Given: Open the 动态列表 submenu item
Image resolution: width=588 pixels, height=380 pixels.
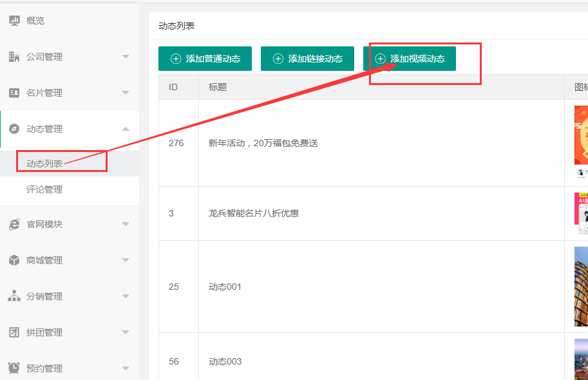Looking at the screenshot, I should coord(44,164).
